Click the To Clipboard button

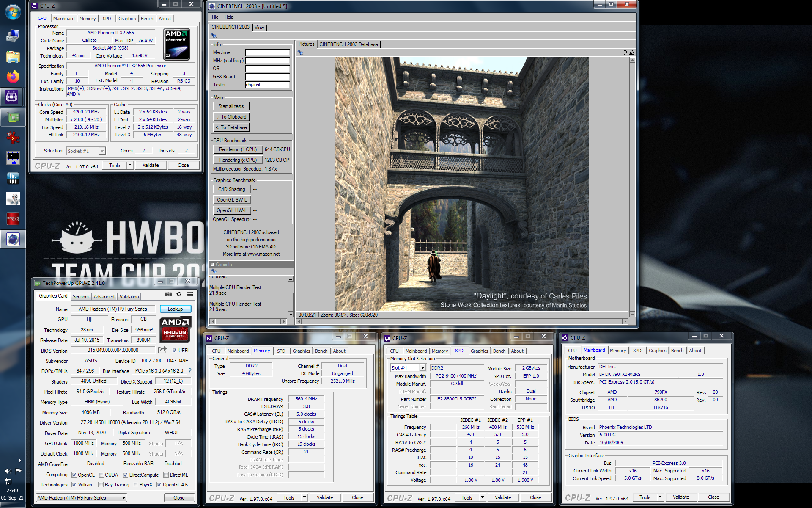pos(231,117)
